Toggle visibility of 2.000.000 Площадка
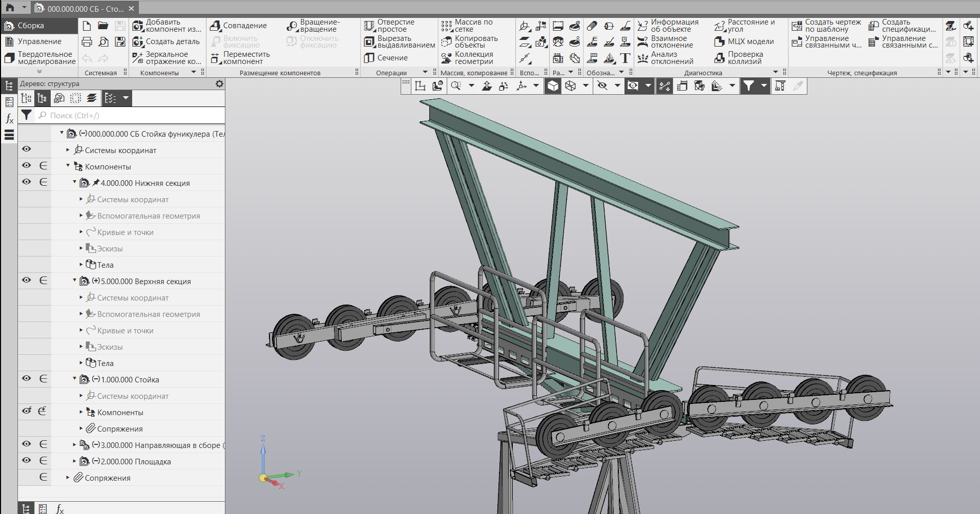The height and width of the screenshot is (514, 980). pos(27,461)
